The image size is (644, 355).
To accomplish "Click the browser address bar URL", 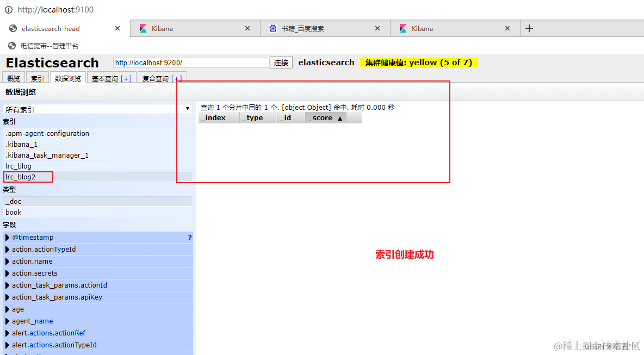I will pos(55,9).
